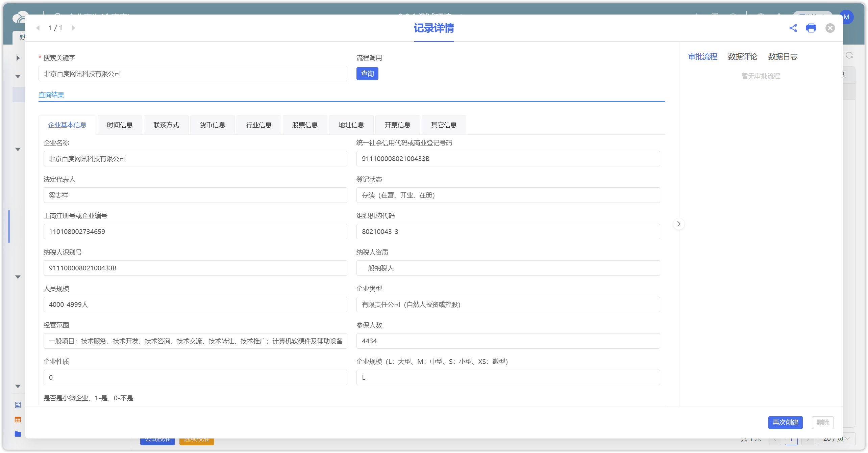Click the 搜索关键字 input field
The image size is (868, 453).
(193, 74)
